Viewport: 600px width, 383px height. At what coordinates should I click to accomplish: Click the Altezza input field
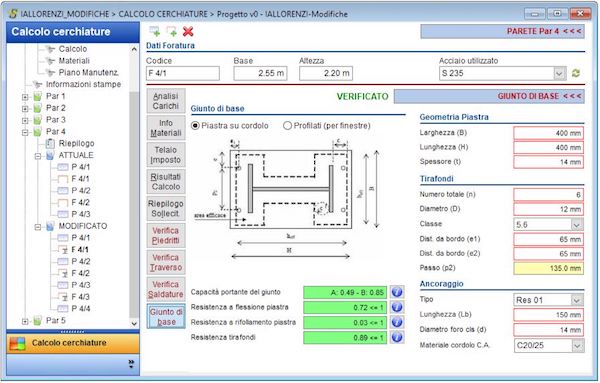pos(326,73)
